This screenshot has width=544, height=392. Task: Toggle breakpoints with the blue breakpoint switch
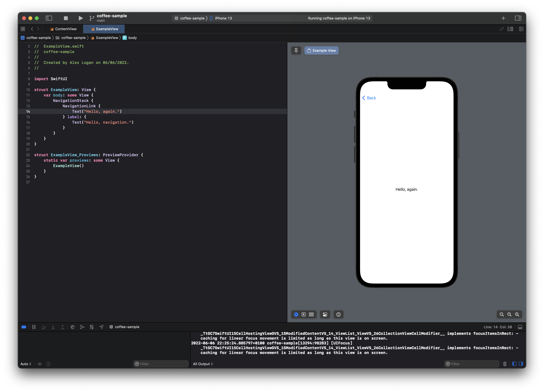24,327
